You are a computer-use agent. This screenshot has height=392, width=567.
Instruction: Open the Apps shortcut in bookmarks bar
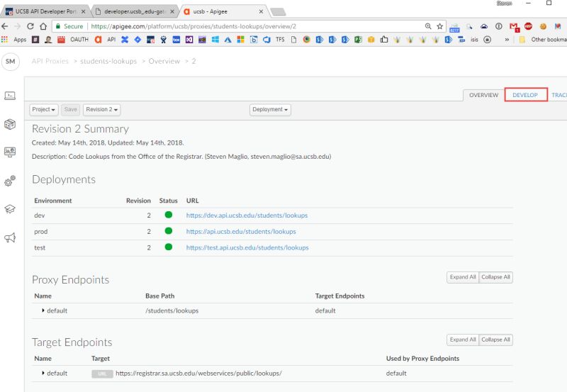click(x=13, y=40)
